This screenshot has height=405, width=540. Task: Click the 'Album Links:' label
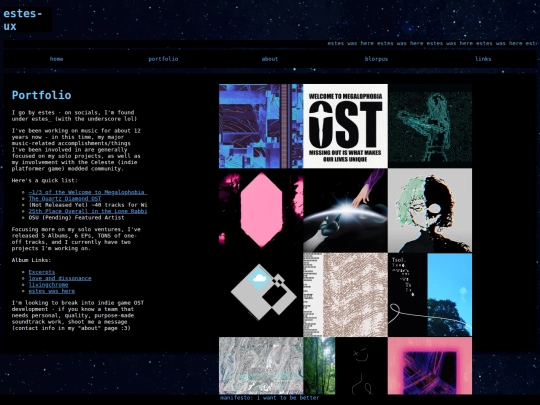(x=31, y=260)
